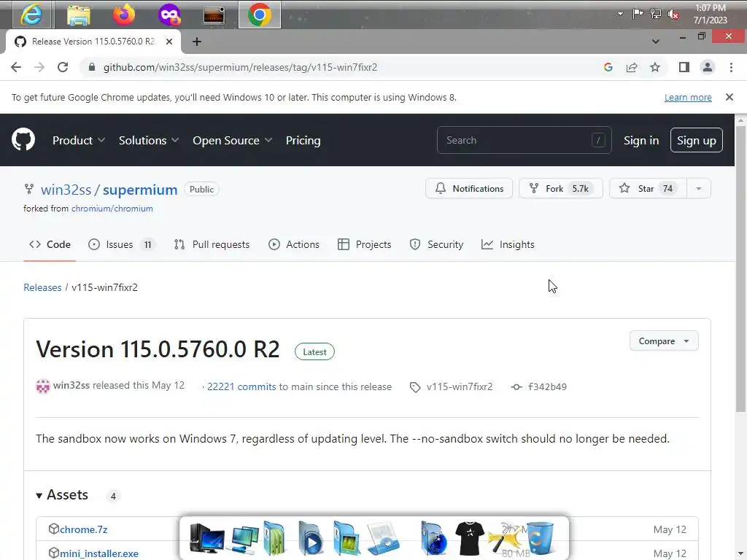The height and width of the screenshot is (560, 747).
Task: Download mini_installer.exe asset
Action: [99, 553]
